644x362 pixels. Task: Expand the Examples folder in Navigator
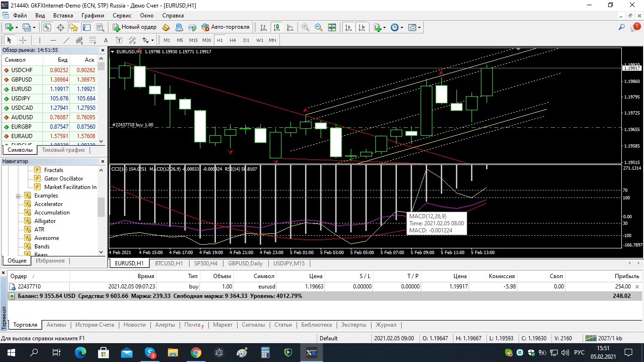pyautogui.click(x=18, y=196)
